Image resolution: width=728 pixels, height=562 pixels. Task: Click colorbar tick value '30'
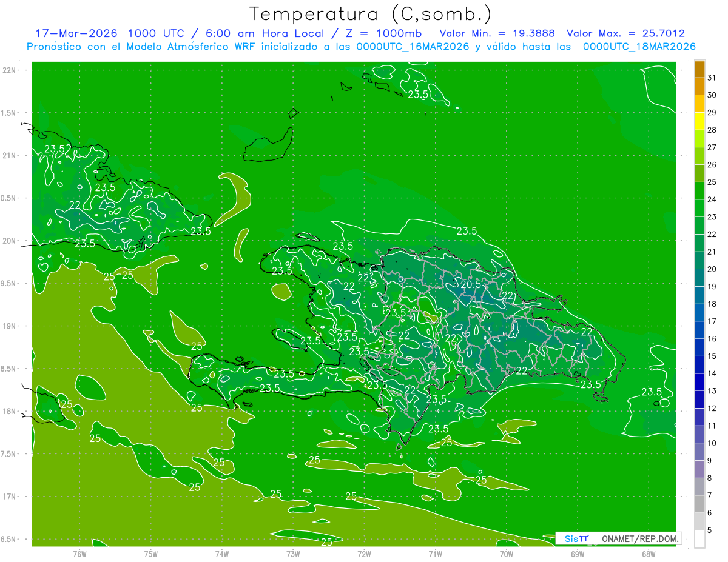click(x=712, y=95)
